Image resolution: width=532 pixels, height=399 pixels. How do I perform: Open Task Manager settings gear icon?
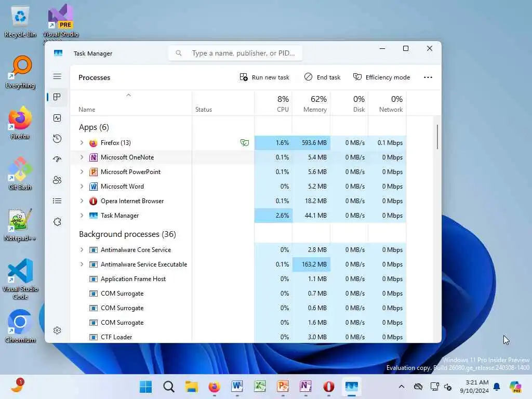tap(57, 330)
